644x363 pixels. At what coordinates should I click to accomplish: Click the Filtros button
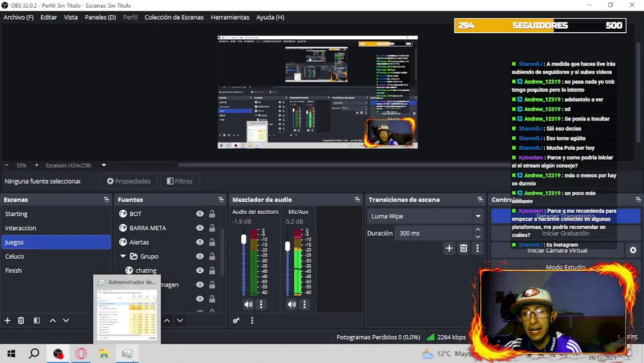click(179, 181)
